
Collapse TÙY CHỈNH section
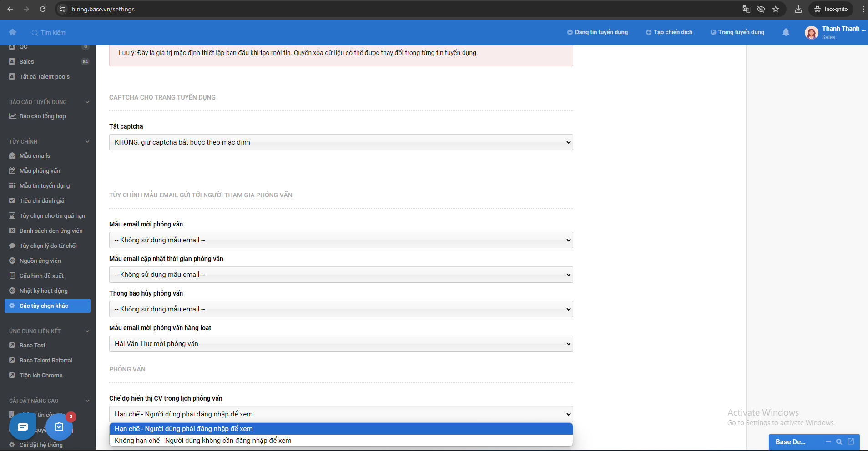[x=87, y=141]
